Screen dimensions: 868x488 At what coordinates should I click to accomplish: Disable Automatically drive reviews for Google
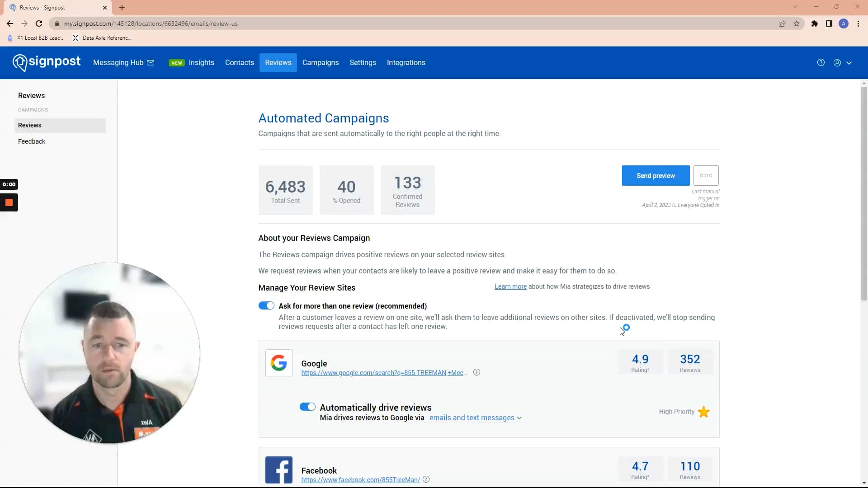point(307,407)
